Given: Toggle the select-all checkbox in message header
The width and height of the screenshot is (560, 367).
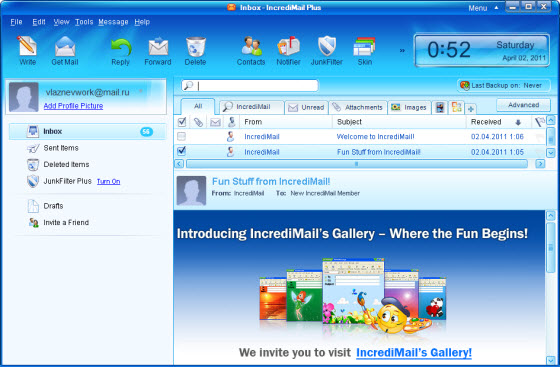Looking at the screenshot, I should [182, 122].
